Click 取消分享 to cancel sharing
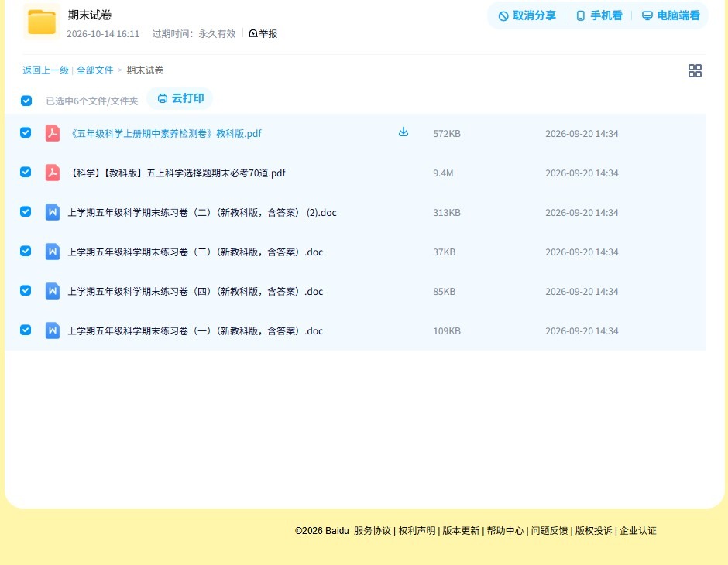The height and width of the screenshot is (565, 728). point(527,15)
